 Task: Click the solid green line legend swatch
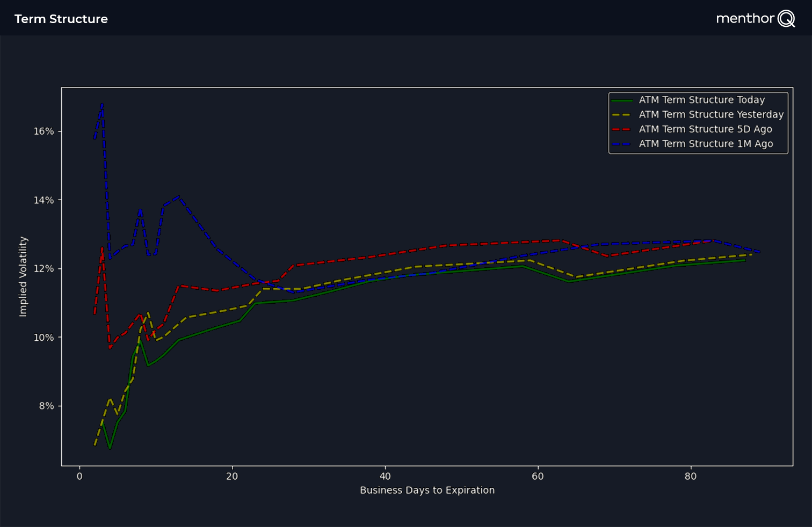point(622,100)
